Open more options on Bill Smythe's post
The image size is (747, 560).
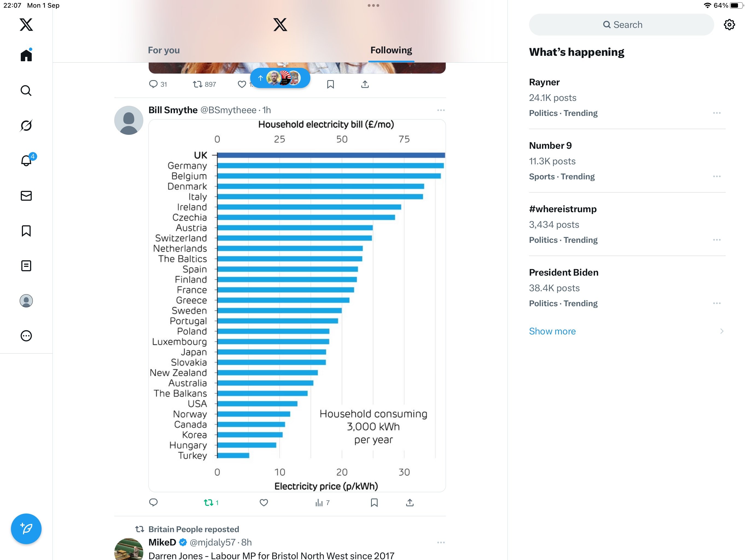pyautogui.click(x=441, y=110)
